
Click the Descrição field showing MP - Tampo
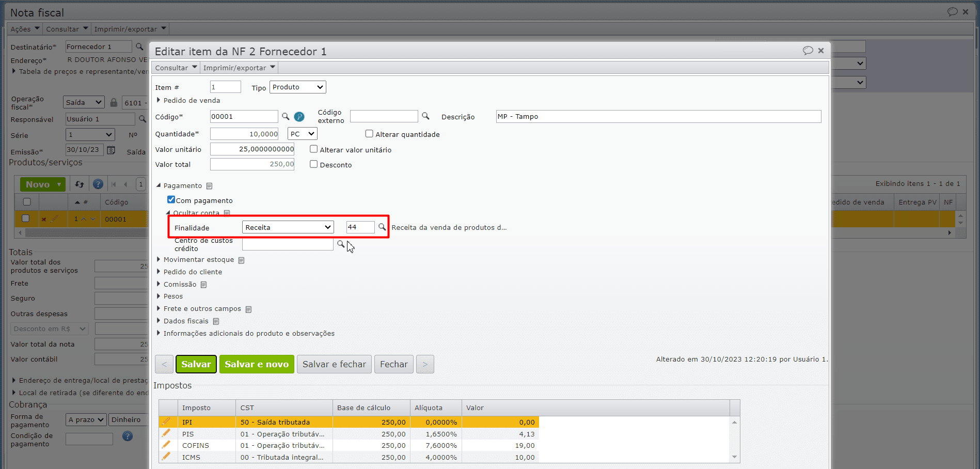click(658, 117)
